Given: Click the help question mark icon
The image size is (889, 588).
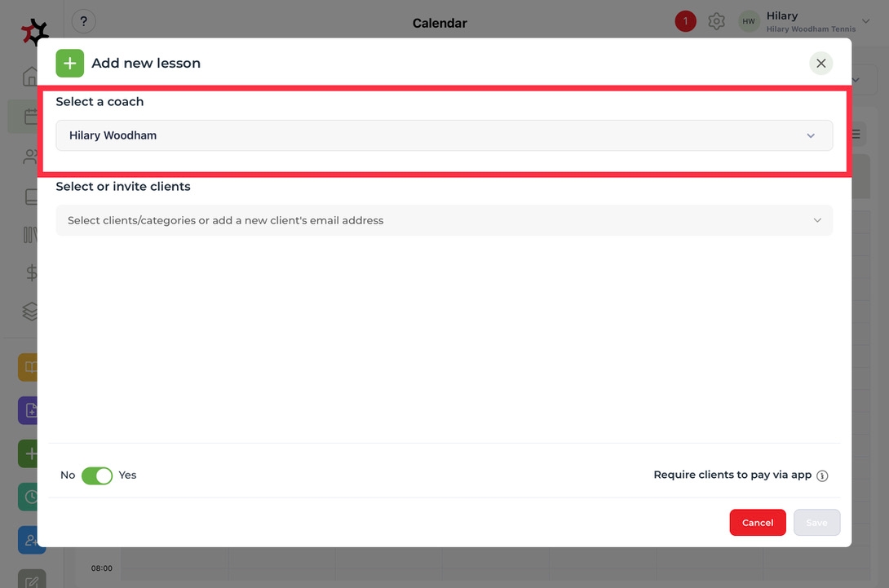Looking at the screenshot, I should (x=84, y=22).
